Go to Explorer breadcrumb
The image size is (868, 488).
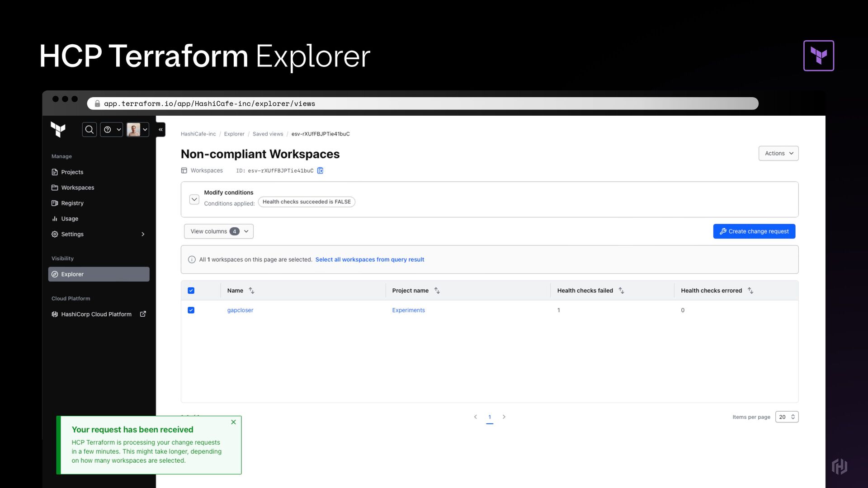click(234, 134)
